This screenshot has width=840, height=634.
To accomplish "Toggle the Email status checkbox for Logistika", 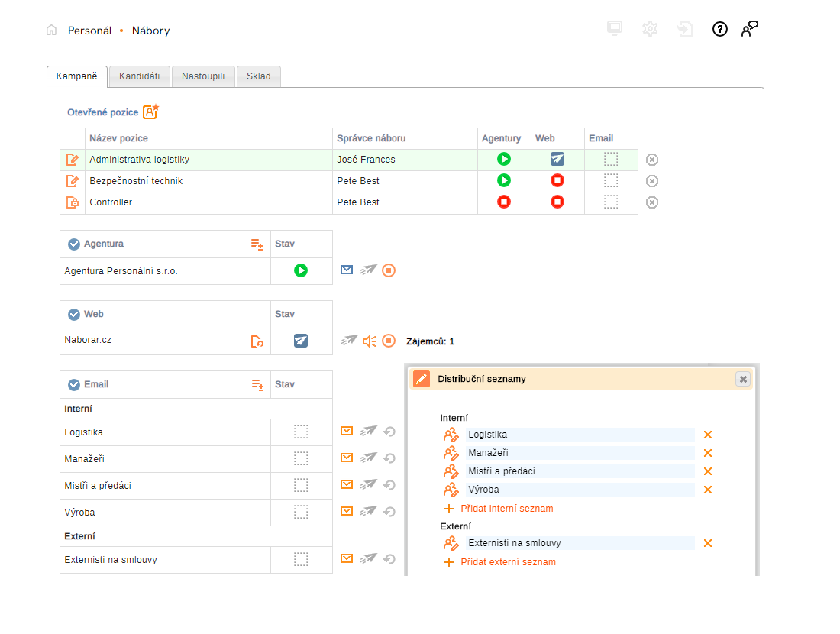I will pyautogui.click(x=301, y=432).
